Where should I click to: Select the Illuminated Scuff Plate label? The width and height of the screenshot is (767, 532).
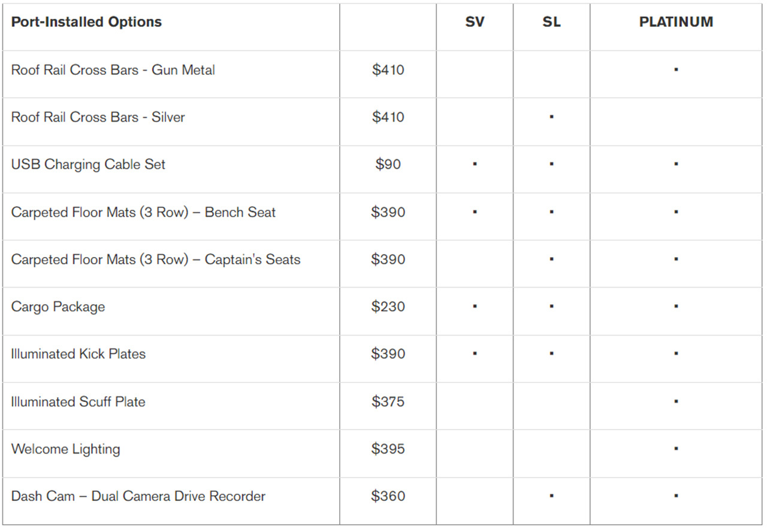tap(78, 401)
